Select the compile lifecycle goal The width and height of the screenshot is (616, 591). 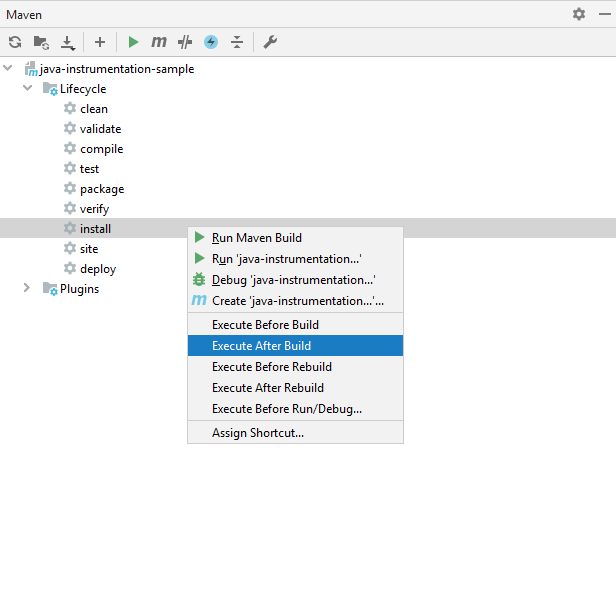click(x=101, y=149)
